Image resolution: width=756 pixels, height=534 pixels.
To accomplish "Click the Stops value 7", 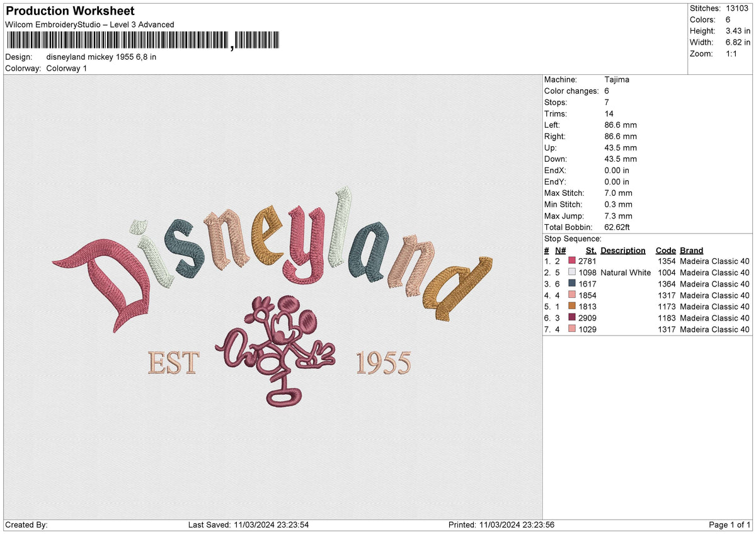I will pos(607,102).
